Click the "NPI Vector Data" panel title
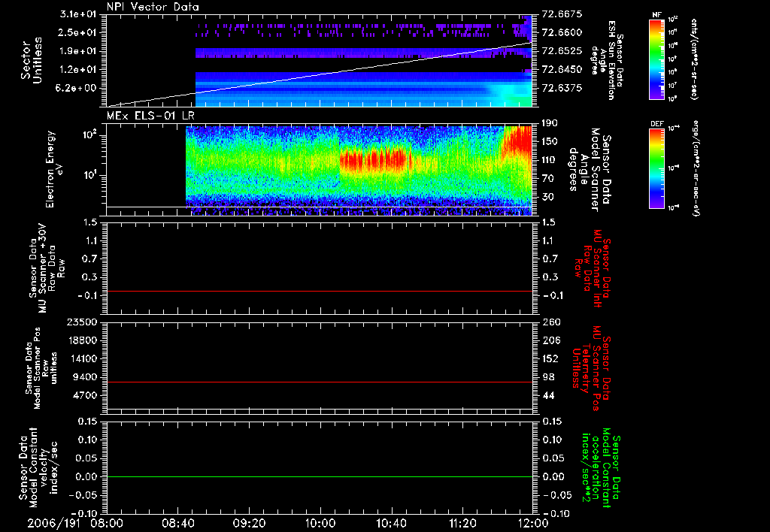Image resolution: width=770 pixels, height=532 pixels. (153, 7)
